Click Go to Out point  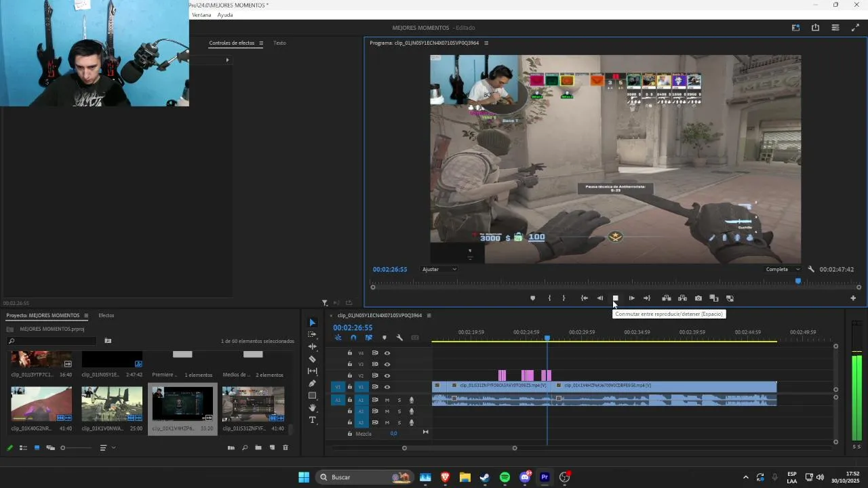[647, 298]
